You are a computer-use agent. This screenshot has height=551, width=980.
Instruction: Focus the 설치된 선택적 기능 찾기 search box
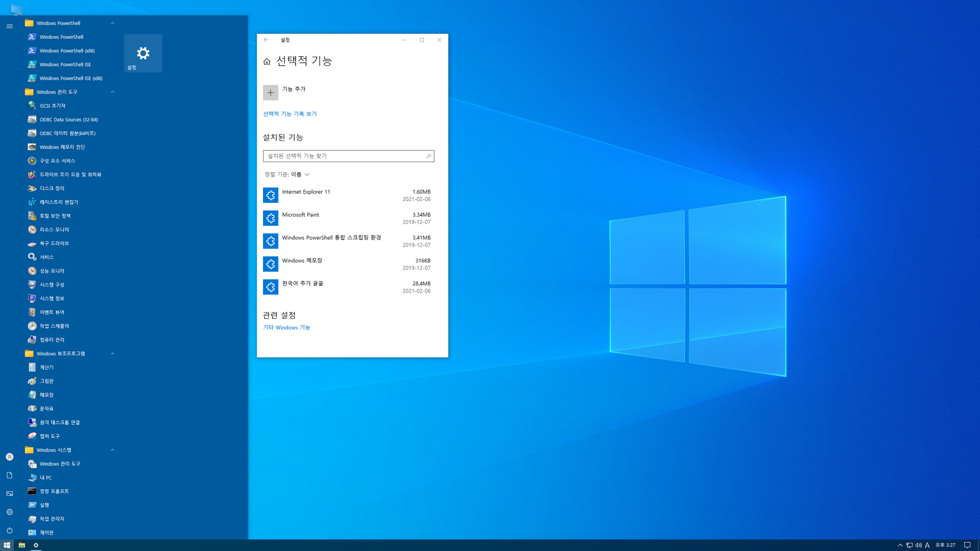349,156
